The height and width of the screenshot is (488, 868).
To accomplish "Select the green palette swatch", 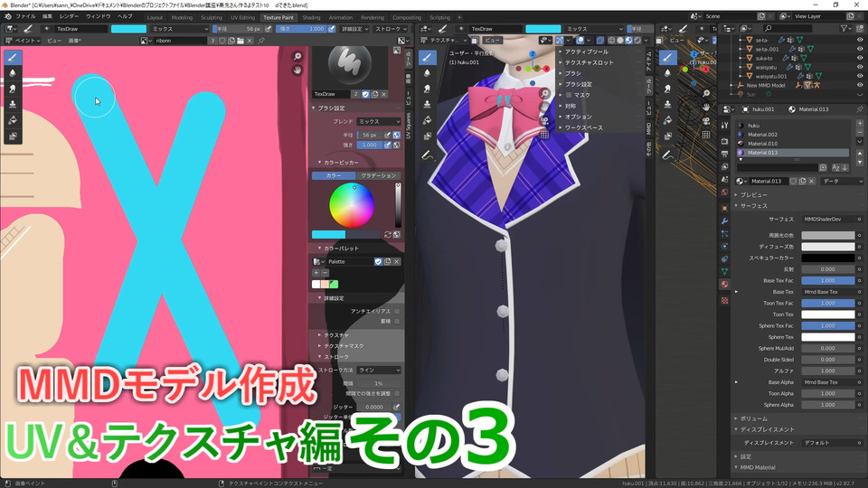I will 334,285.
